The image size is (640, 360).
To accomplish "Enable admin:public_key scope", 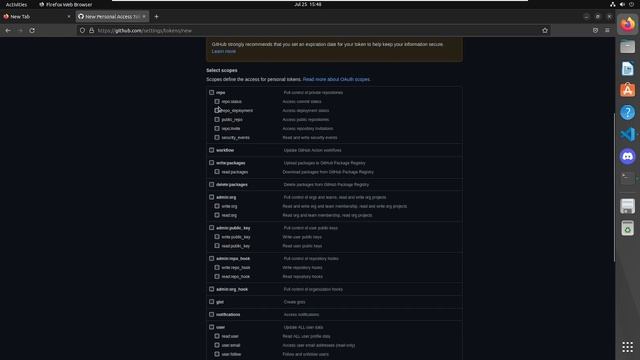I will tap(211, 228).
